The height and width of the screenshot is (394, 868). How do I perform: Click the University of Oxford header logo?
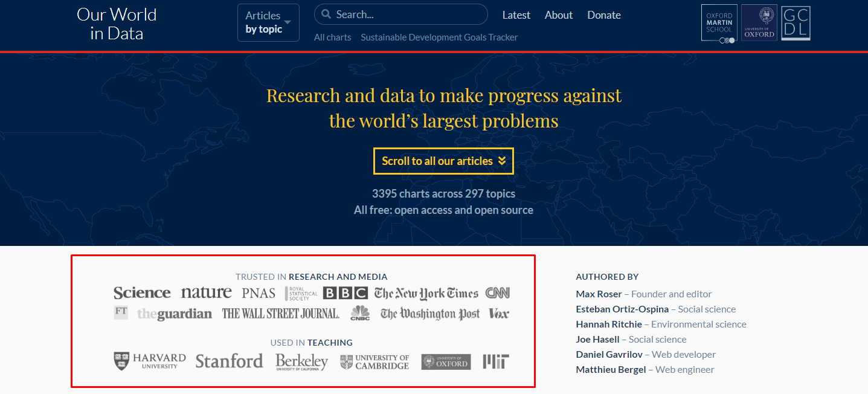759,23
